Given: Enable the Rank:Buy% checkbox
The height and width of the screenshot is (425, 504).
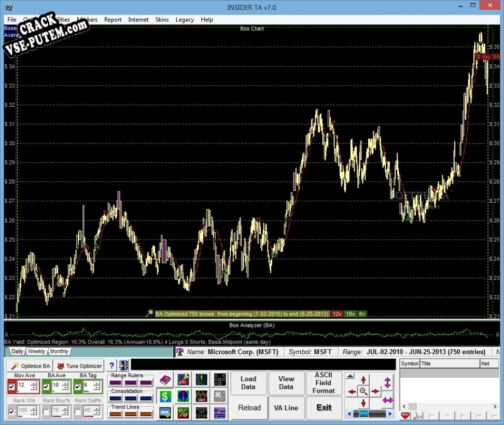Looking at the screenshot, I should click(46, 412).
